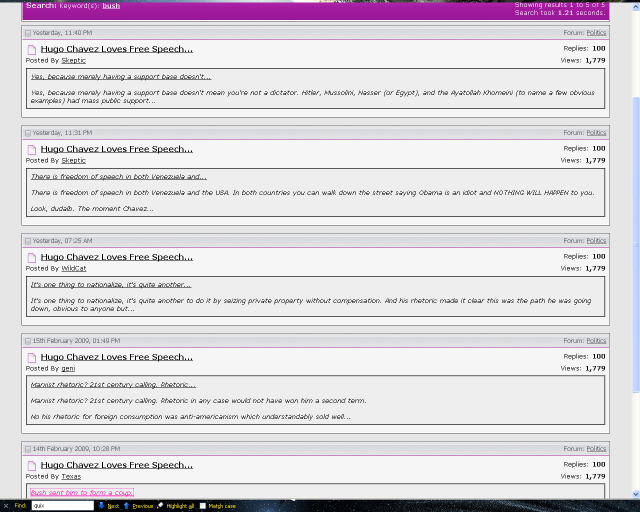
Task: Open Politics forum link in 14th February result
Action: (596, 448)
